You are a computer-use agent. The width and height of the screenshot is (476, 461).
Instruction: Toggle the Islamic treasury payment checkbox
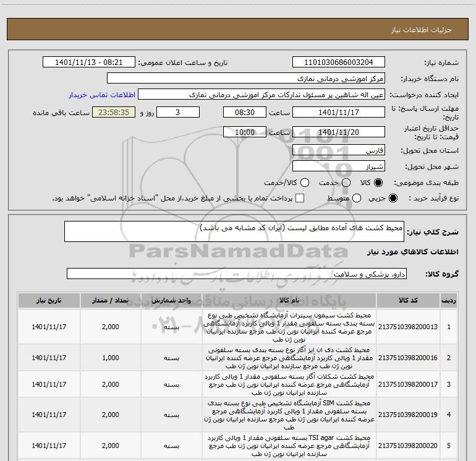[300, 199]
